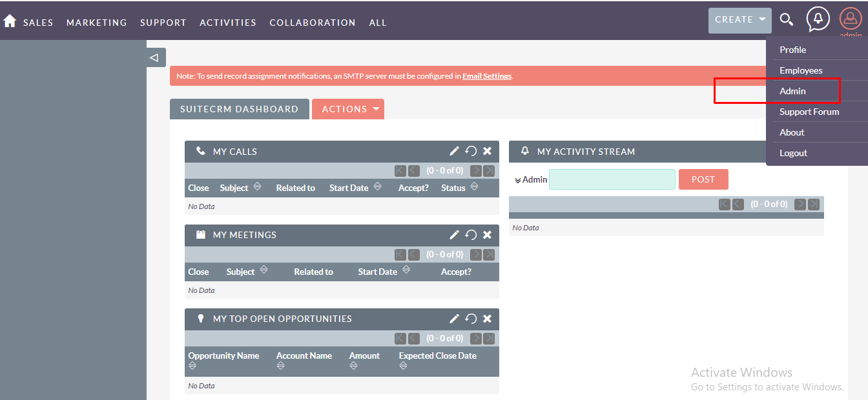Sort opportunities by Expected Close Date
The width and height of the screenshot is (868, 400).
click(403, 366)
